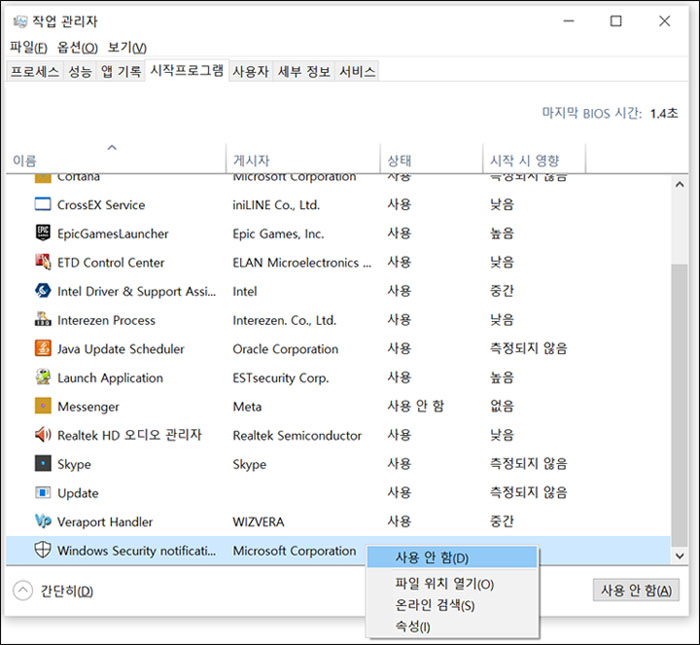Click the 사용 안 함(A) button

[x=636, y=591]
